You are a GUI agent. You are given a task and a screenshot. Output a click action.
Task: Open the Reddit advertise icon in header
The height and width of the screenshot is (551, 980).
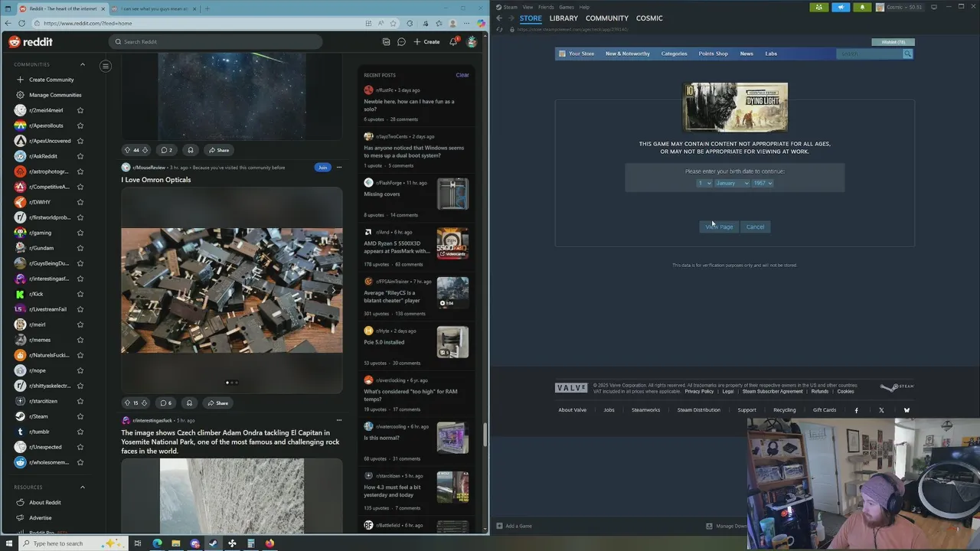click(x=386, y=41)
